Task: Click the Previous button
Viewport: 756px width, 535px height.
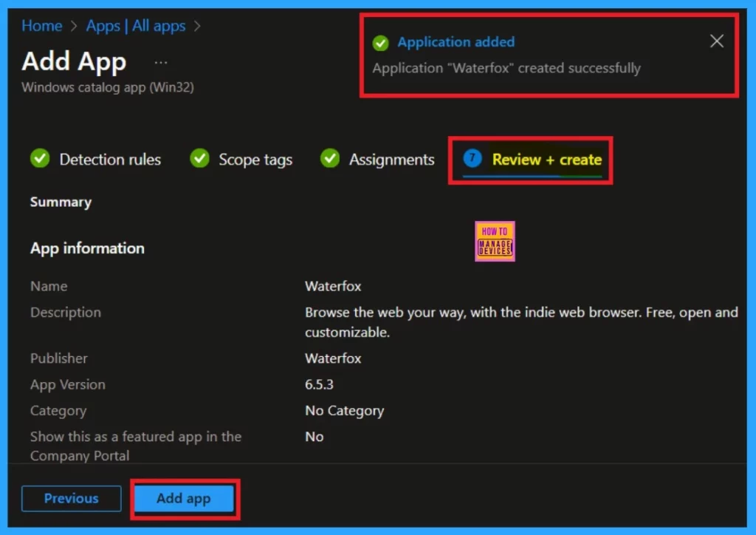Action: tap(72, 498)
